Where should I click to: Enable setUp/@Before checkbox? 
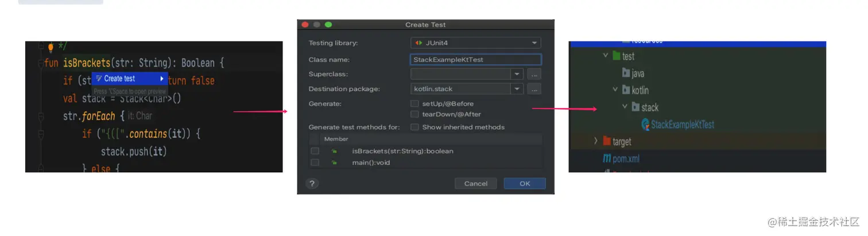tap(414, 104)
